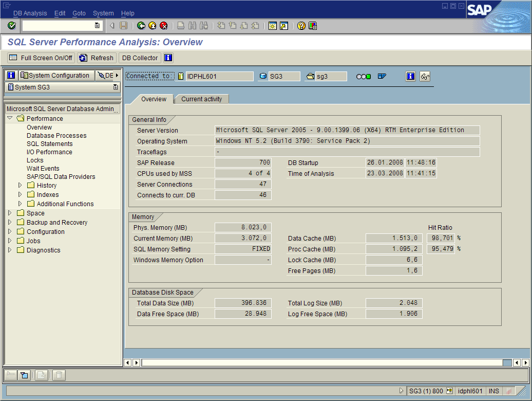This screenshot has height=401, width=532.
Task: Click the second icon in bottom-left toolbar
Action: [x=25, y=375]
